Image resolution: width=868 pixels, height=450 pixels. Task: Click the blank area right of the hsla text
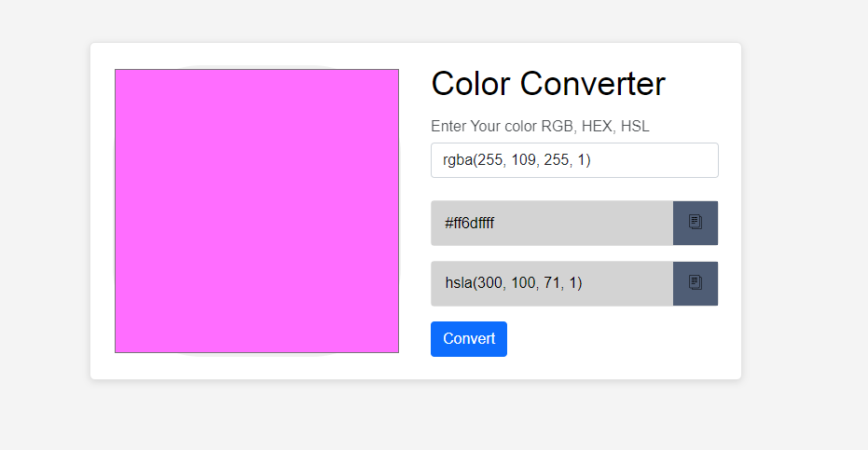point(627,283)
